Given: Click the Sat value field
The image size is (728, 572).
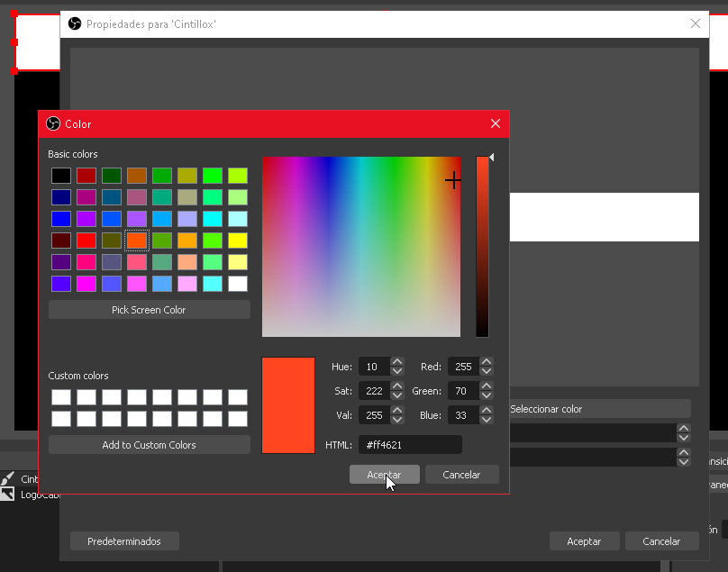Looking at the screenshot, I should [x=374, y=391].
